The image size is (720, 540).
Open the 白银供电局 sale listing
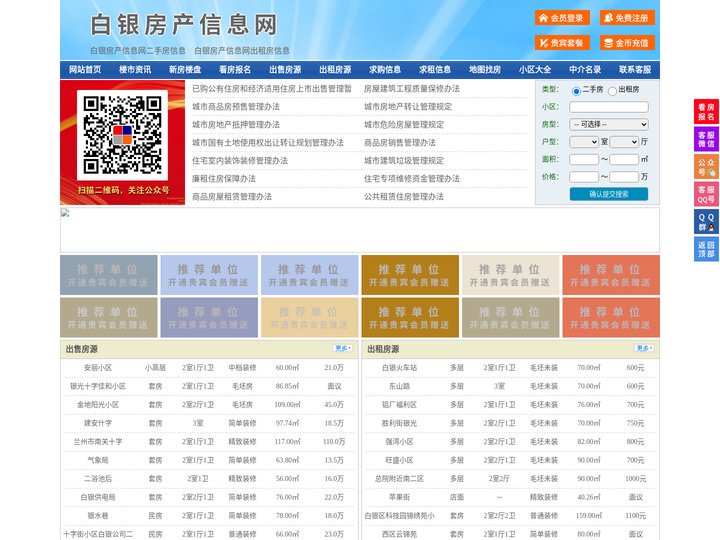click(x=98, y=497)
